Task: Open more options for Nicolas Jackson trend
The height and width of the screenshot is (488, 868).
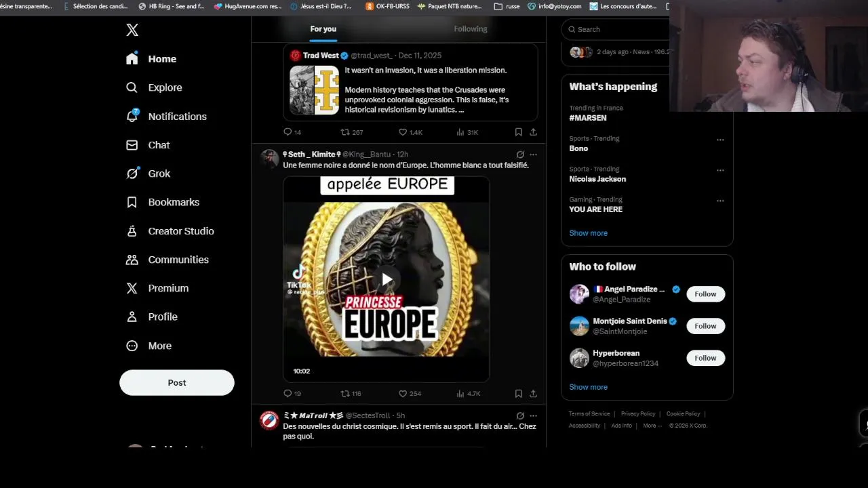Action: coord(720,170)
